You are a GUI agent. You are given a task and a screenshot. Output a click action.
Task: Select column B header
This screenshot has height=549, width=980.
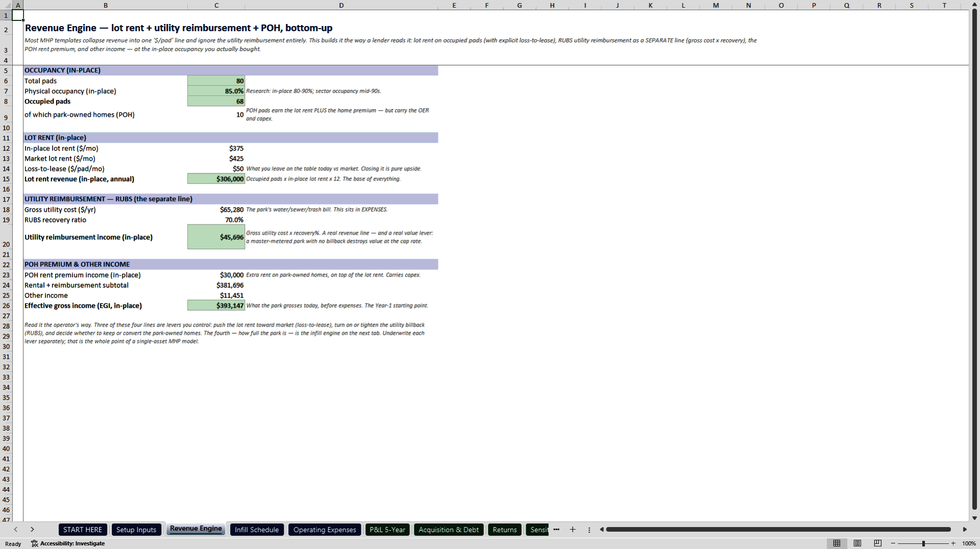106,5
